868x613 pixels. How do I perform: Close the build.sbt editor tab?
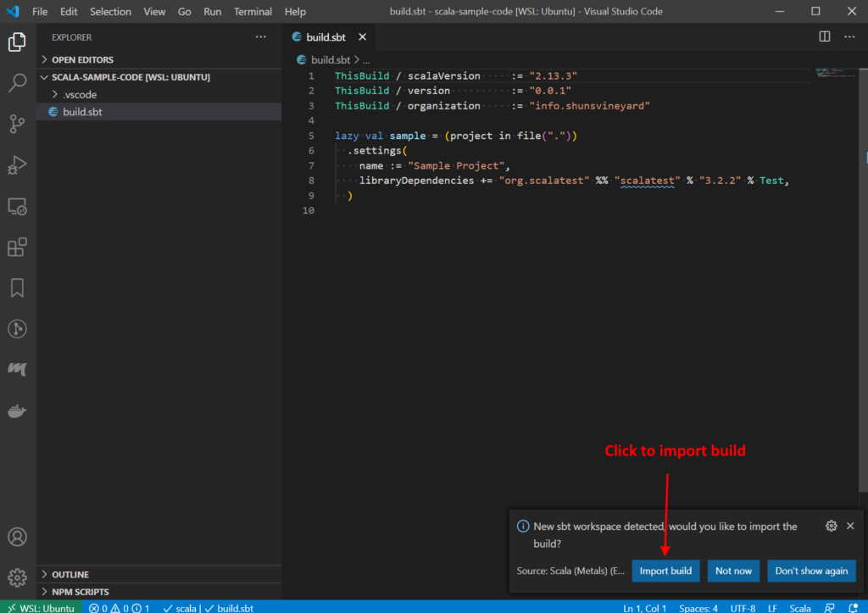[363, 37]
